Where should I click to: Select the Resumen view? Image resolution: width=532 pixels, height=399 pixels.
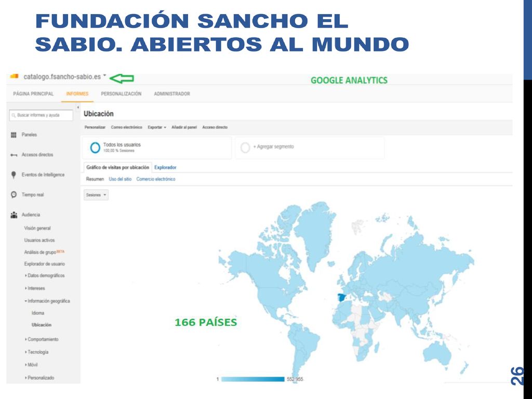point(95,179)
